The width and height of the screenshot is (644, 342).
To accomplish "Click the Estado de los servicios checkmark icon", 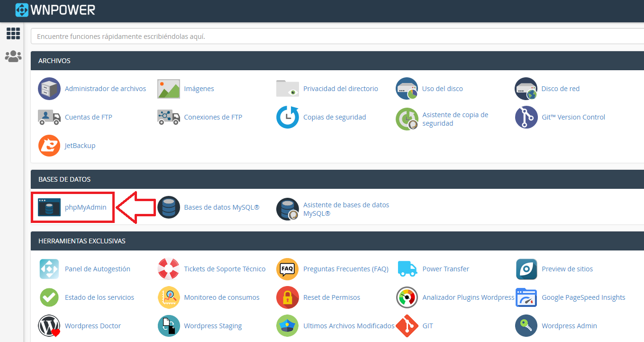I will pos(49,297).
